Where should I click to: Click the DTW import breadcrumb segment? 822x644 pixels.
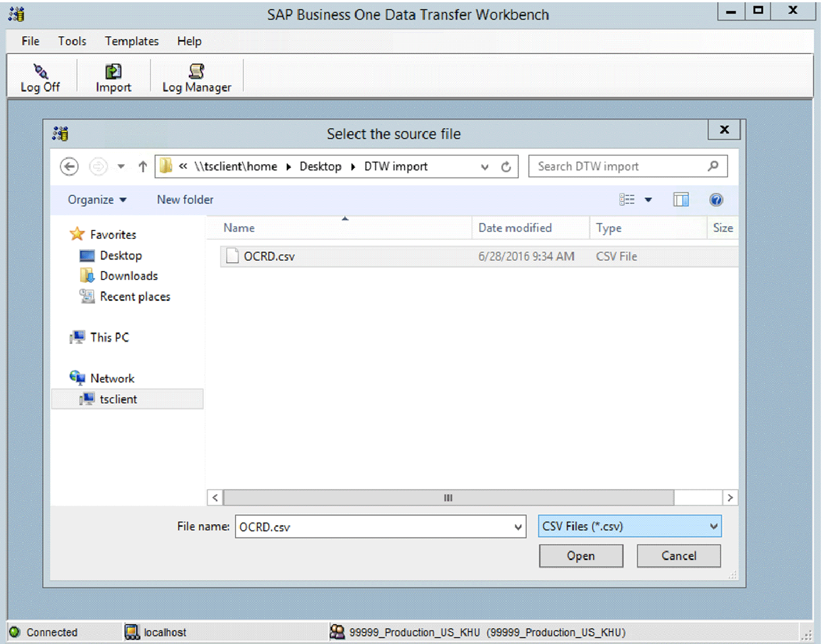tap(396, 166)
